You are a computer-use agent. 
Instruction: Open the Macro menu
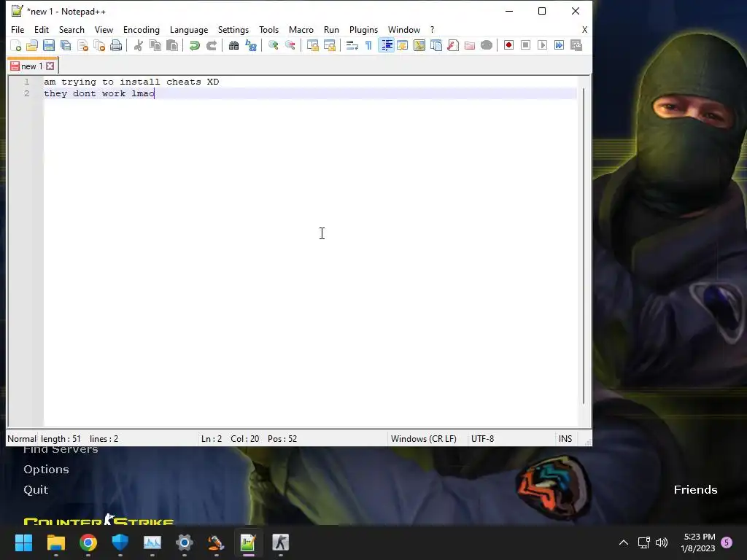coord(301,29)
